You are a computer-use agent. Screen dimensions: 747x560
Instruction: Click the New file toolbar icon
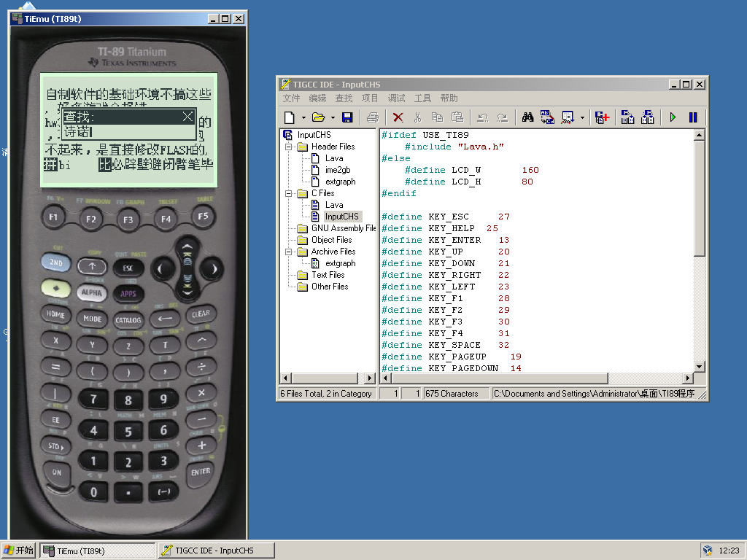pos(289,117)
